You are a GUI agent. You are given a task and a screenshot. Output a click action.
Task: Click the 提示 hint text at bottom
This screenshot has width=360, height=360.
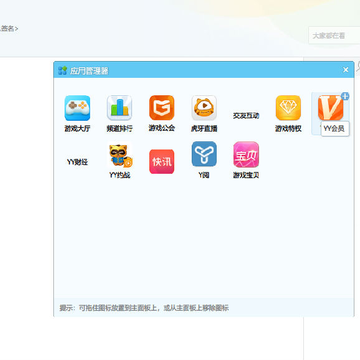144,308
